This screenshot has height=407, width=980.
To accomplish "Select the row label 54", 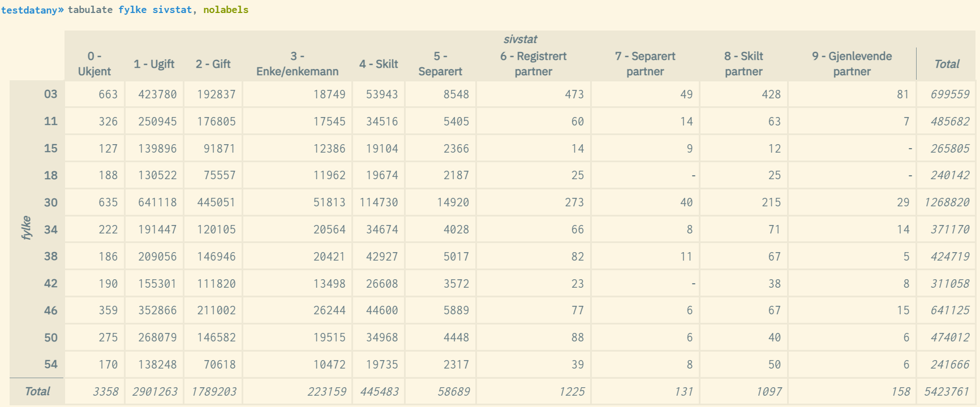I will 51,365.
